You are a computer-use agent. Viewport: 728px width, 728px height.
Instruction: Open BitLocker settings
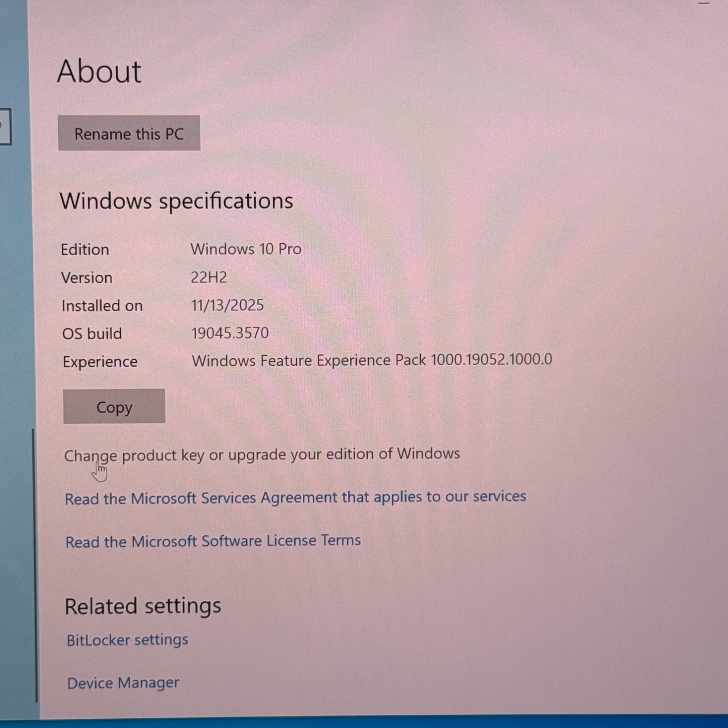(127, 640)
